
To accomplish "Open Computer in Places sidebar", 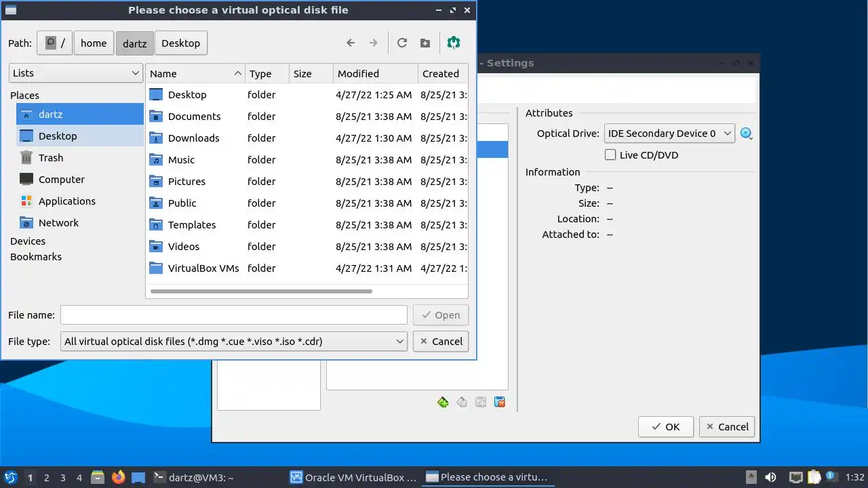I will tap(80, 180).
